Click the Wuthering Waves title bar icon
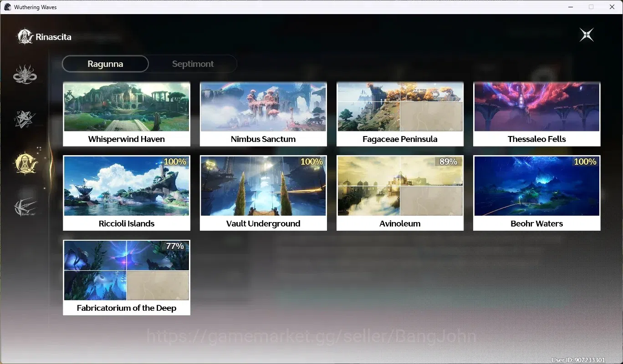Image resolution: width=623 pixels, height=364 pixels. [x=7, y=7]
